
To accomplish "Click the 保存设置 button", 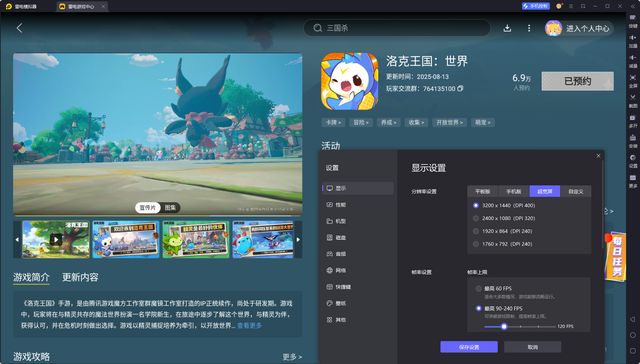I will [469, 347].
